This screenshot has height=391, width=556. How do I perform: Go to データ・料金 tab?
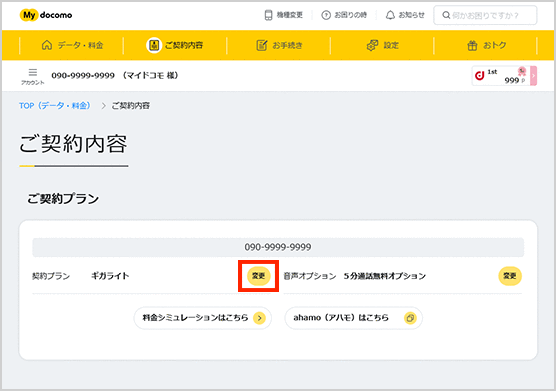point(72,45)
